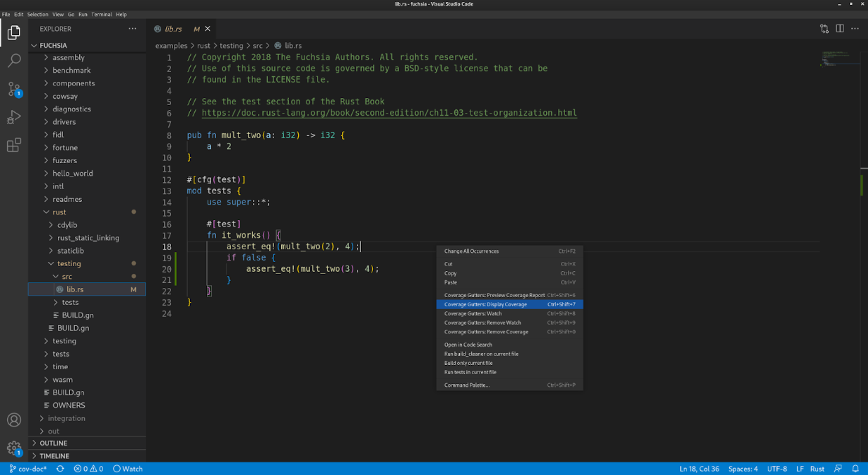The image size is (868, 475).
Task: Toggle the Coverage Gutters Watch status item
Action: (128, 469)
